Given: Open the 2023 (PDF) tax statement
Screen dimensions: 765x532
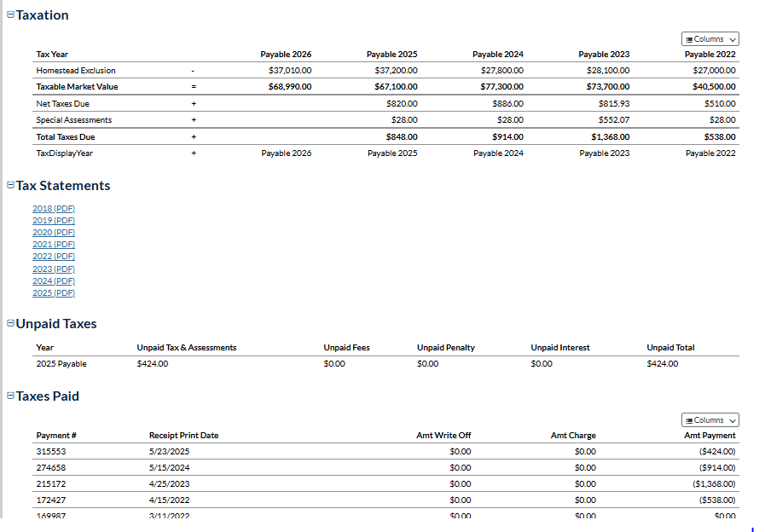Looking at the screenshot, I should 54,269.
